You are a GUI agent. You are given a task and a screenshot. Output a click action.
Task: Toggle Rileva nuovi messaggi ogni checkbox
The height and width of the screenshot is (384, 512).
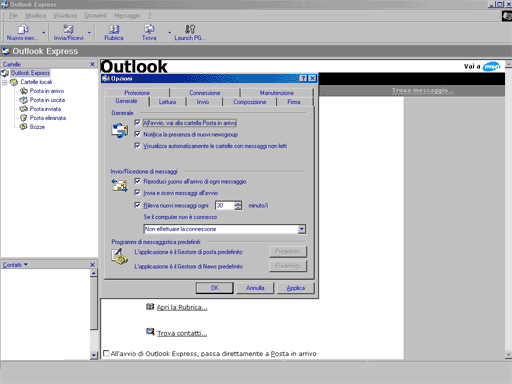[x=137, y=205]
